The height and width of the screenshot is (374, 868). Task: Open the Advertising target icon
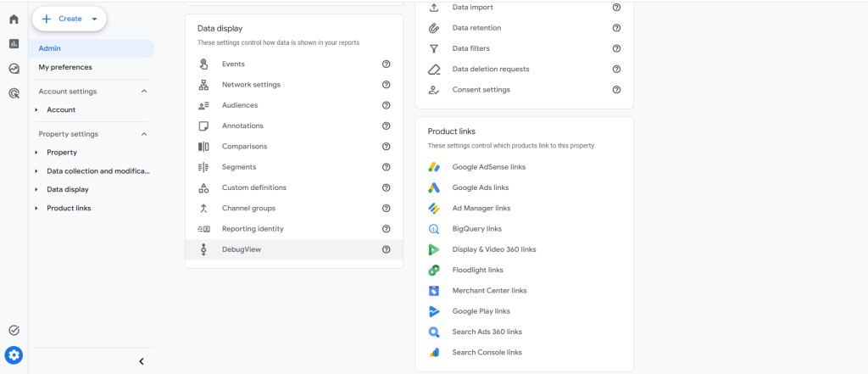tap(14, 93)
